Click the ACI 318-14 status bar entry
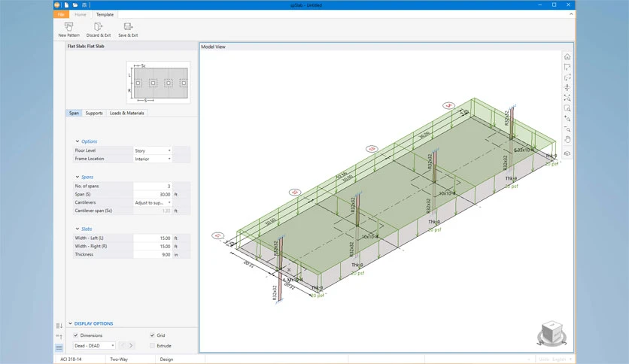 tap(71, 359)
